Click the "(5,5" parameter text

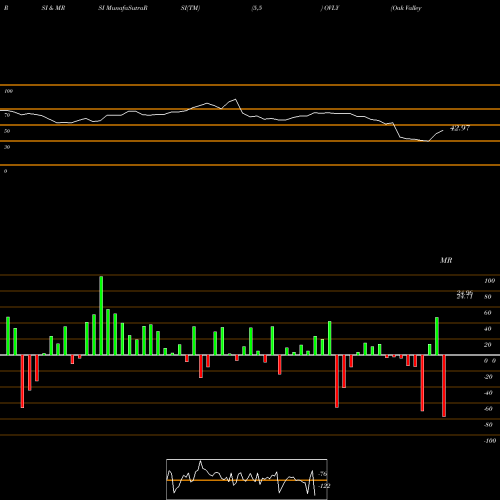[257, 8]
